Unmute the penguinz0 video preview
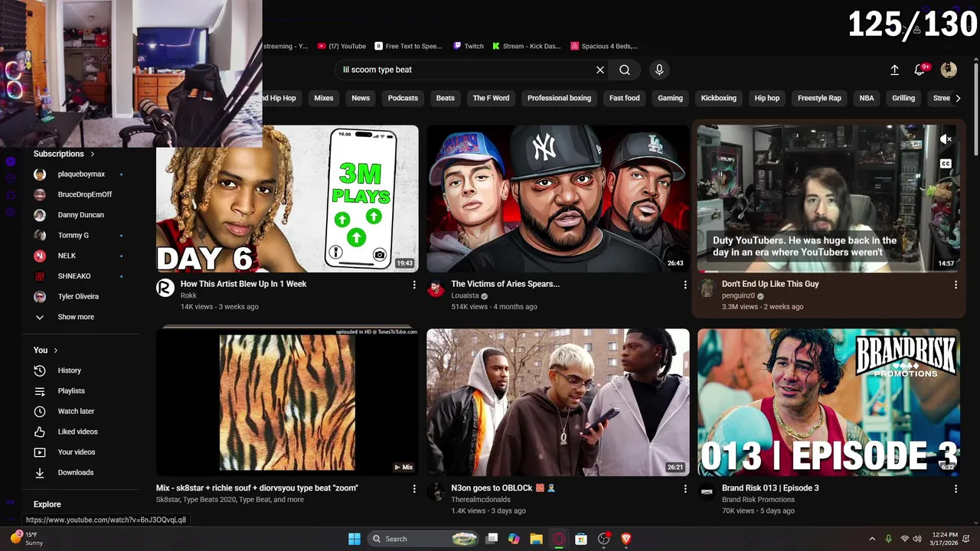The image size is (980, 551). tap(946, 139)
